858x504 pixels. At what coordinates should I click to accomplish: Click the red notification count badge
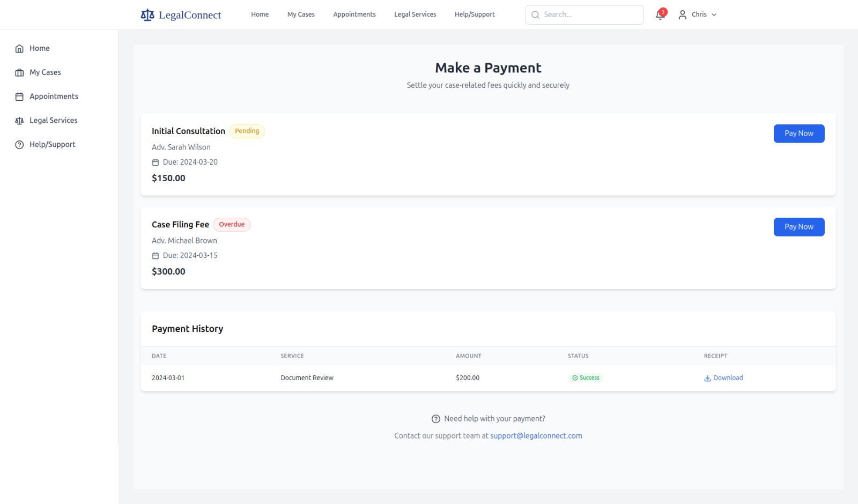[663, 12]
